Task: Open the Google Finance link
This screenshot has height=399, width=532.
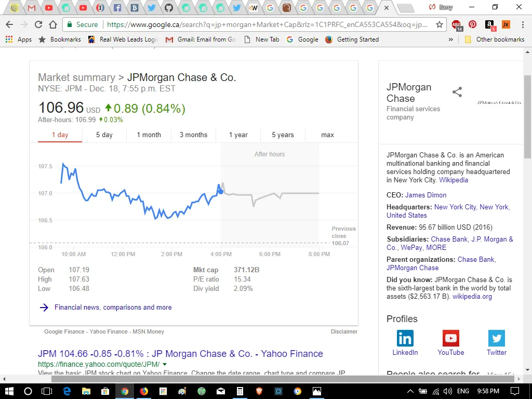Action: (x=64, y=331)
